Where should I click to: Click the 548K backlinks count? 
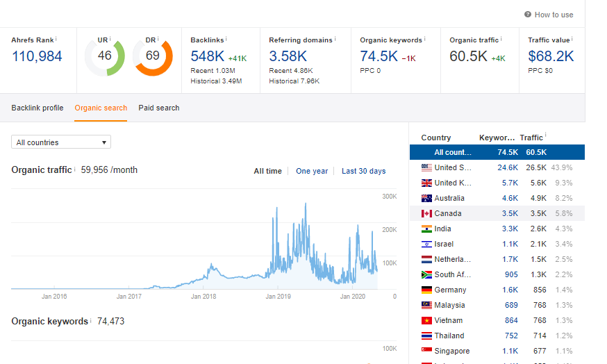[207, 56]
